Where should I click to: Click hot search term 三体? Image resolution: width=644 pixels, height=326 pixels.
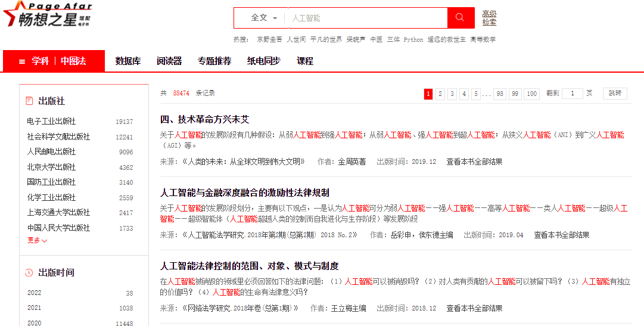393,40
